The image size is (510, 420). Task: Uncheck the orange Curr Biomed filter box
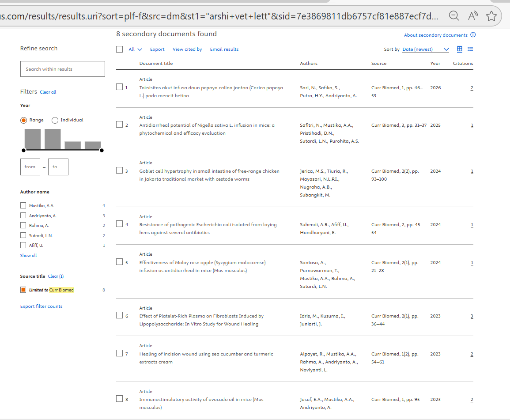[x=23, y=290]
